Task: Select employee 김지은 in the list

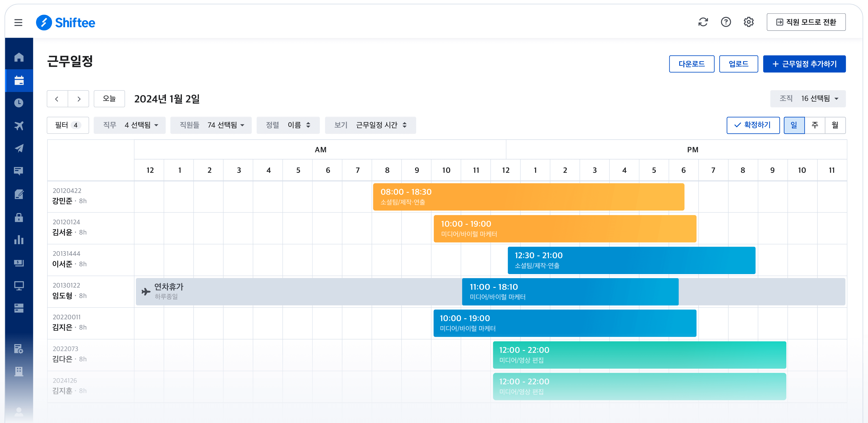Action: (x=91, y=323)
